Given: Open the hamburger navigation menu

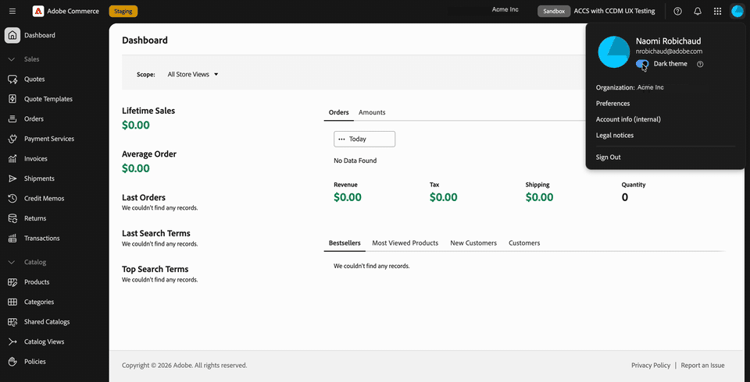Looking at the screenshot, I should pyautogui.click(x=12, y=11).
